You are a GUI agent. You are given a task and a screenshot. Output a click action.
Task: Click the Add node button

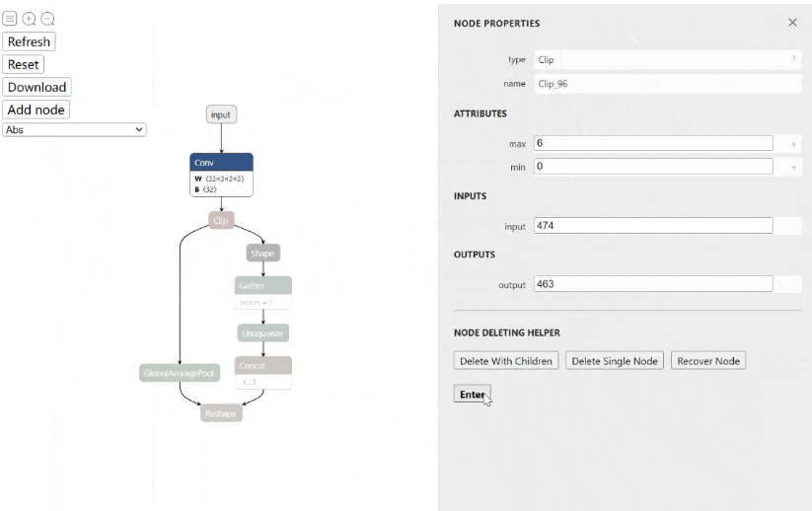click(x=37, y=109)
